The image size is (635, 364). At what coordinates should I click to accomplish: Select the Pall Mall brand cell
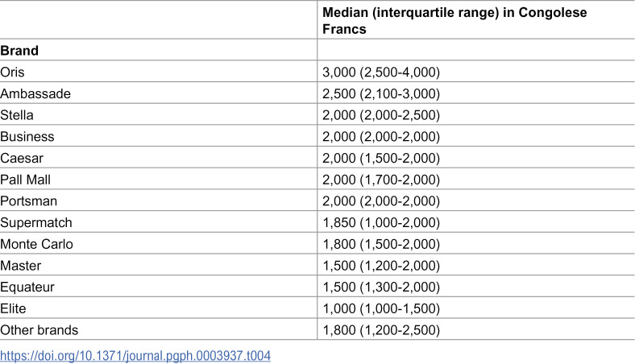tap(25, 180)
